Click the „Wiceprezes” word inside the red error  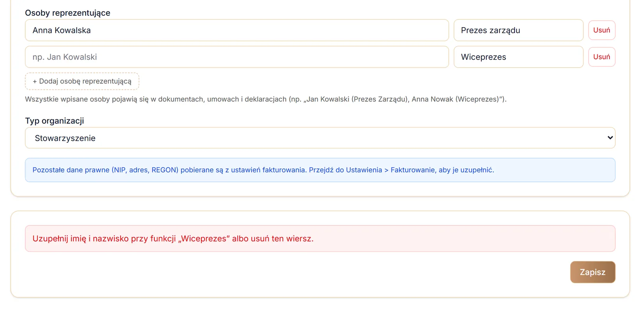[204, 239]
